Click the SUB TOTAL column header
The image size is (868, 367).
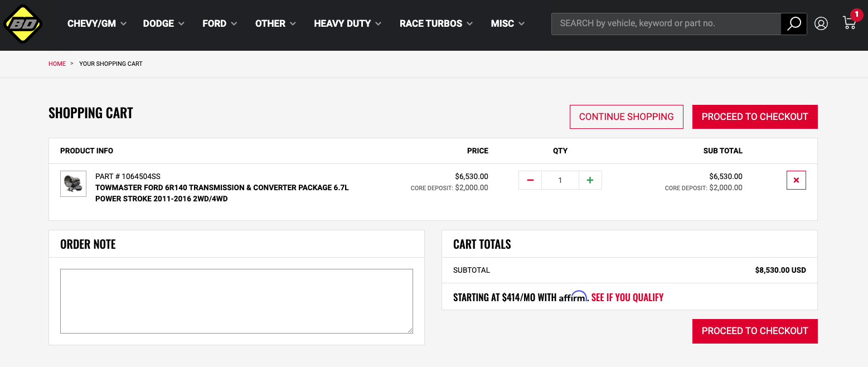[723, 151]
